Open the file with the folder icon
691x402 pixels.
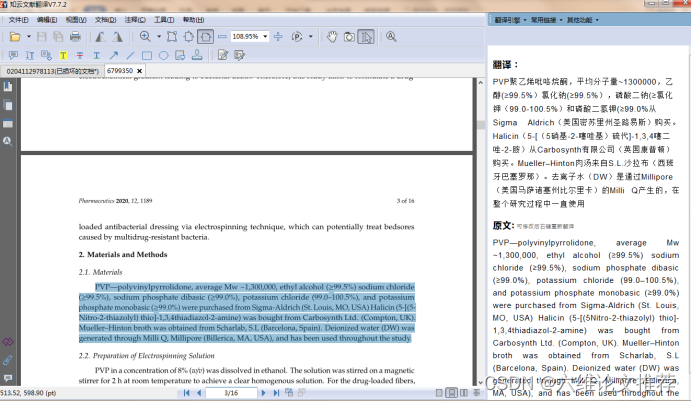coord(15,37)
